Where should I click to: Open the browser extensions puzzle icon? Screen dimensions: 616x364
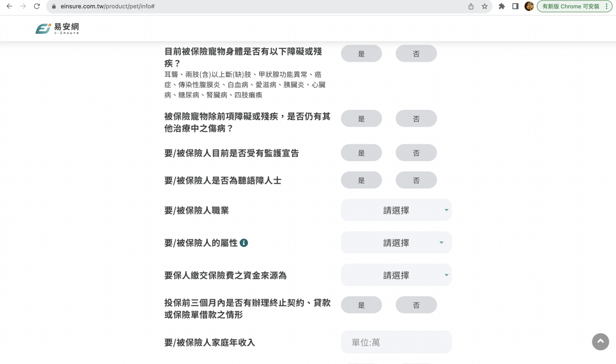[502, 7]
